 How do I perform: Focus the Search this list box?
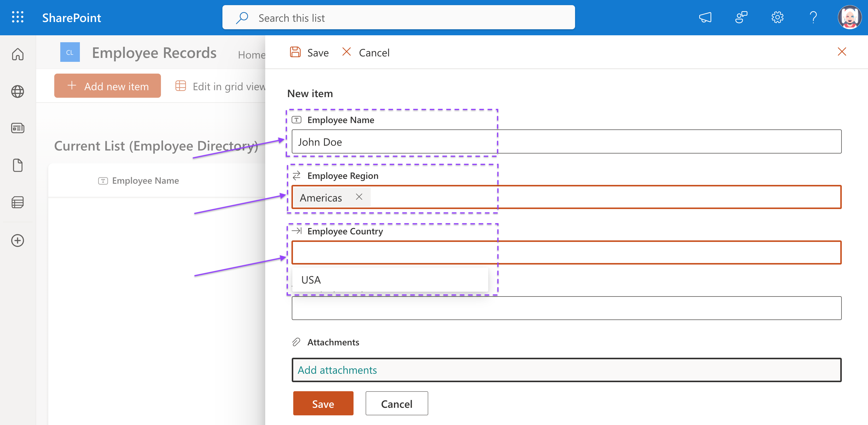(398, 17)
